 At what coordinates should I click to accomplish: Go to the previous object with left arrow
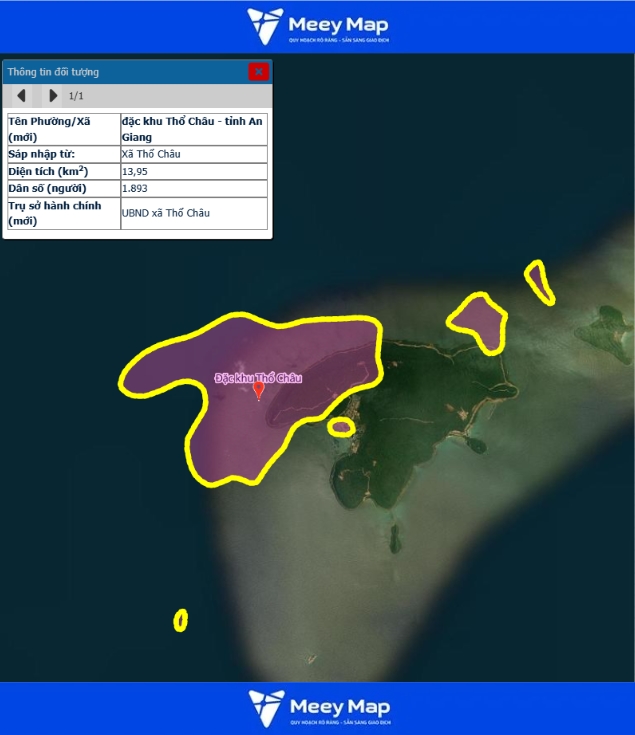pos(21,96)
